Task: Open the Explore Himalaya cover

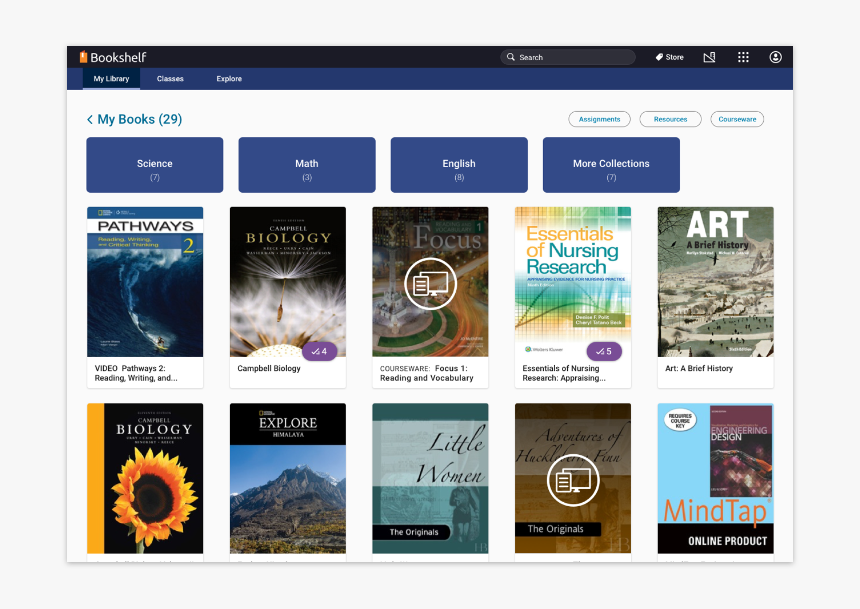Action: point(288,478)
